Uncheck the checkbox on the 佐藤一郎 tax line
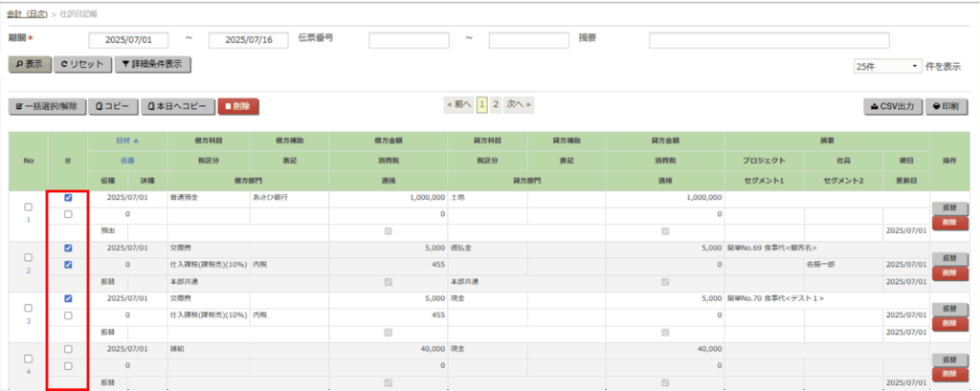 68,265
